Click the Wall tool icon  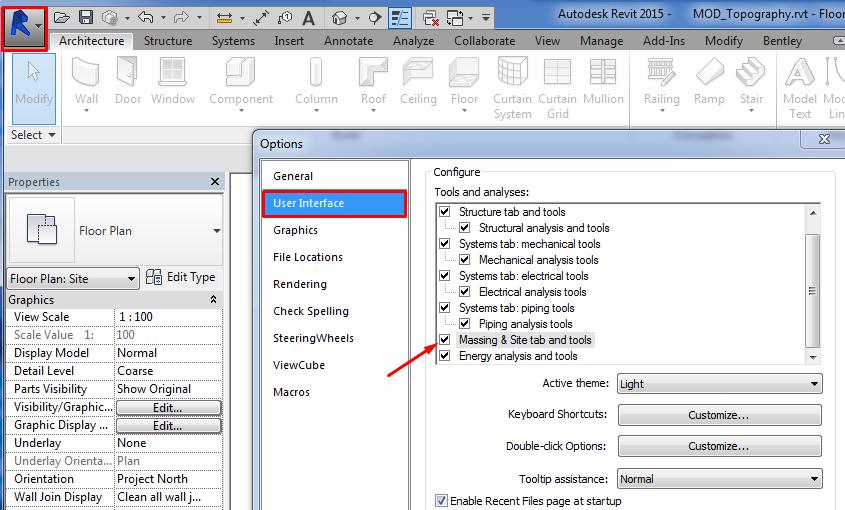86,73
